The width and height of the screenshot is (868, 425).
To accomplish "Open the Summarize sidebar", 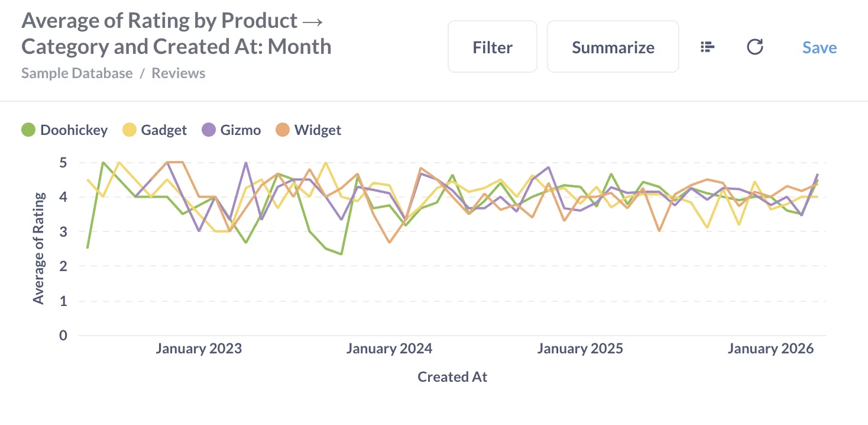I will coord(613,46).
